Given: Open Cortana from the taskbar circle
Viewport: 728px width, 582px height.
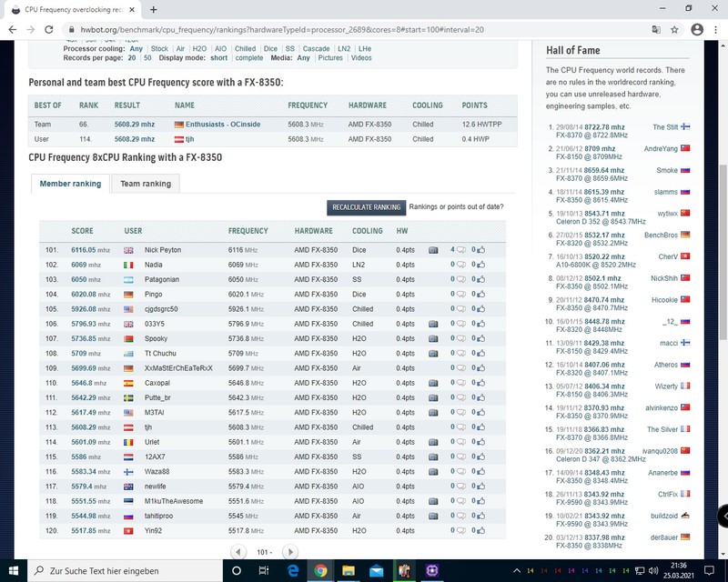Looking at the screenshot, I should [x=237, y=570].
